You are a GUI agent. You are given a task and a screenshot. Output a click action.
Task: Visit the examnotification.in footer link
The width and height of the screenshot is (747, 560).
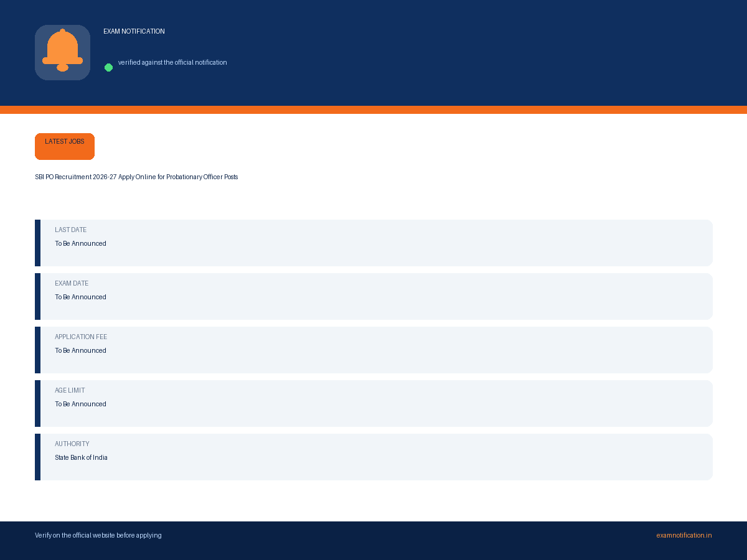pyautogui.click(x=684, y=536)
